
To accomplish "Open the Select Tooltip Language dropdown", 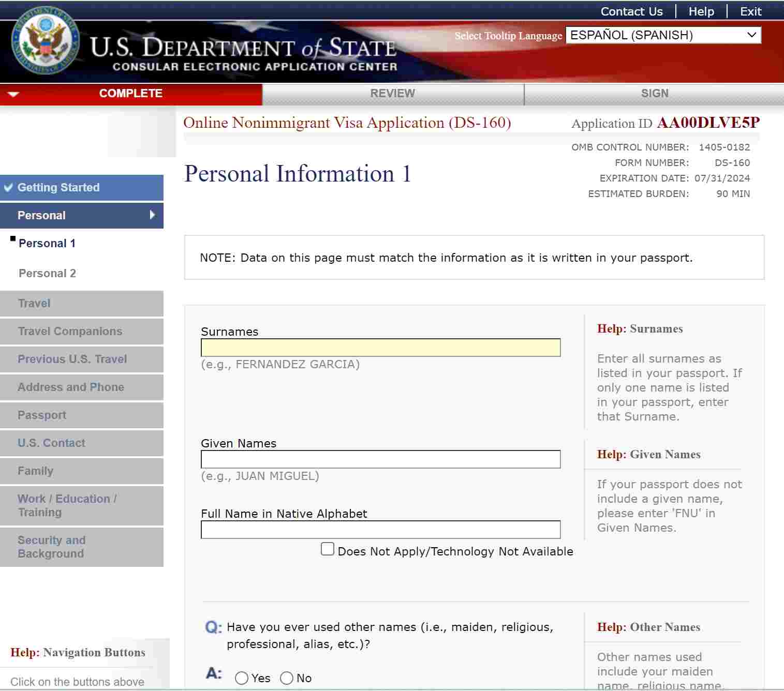I will pyautogui.click(x=663, y=35).
